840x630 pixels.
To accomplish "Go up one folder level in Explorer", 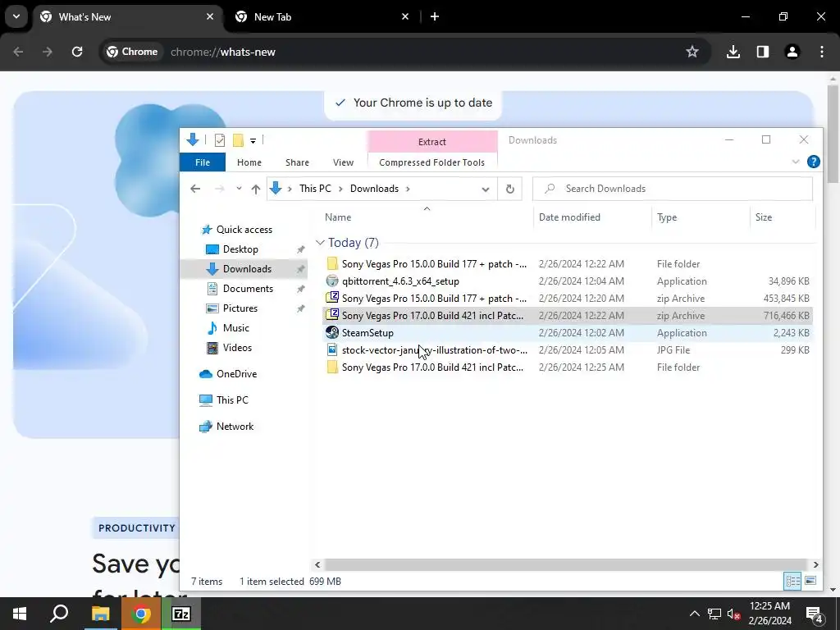I will pos(256,189).
